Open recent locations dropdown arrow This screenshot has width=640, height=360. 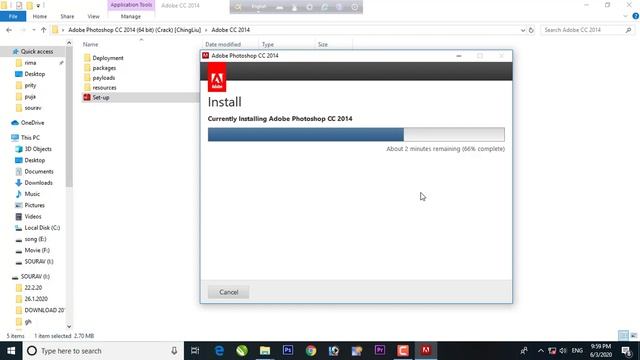[x=33, y=30]
